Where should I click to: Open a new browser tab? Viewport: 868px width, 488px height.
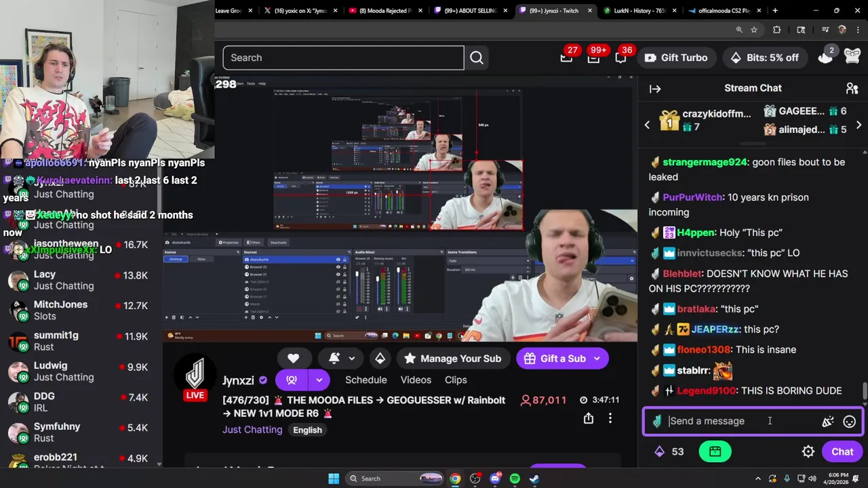(775, 11)
